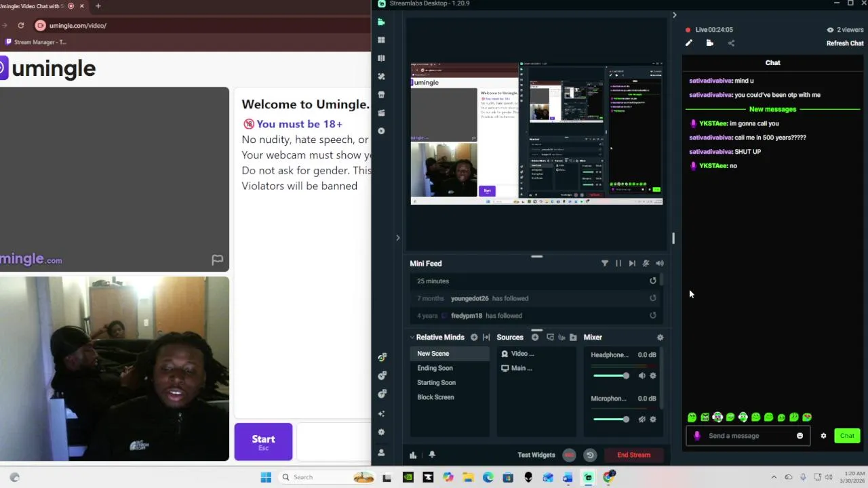Show hidden icons in system tray
The image size is (868, 488).
[x=774, y=477]
